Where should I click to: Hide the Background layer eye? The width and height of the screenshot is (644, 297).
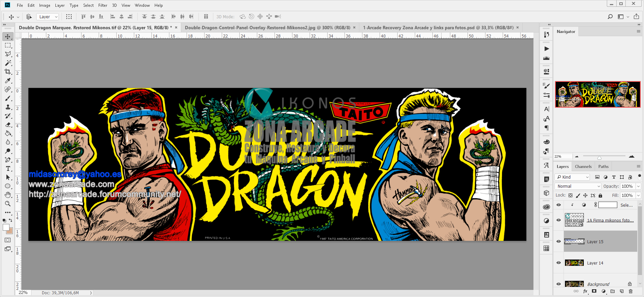coord(558,284)
